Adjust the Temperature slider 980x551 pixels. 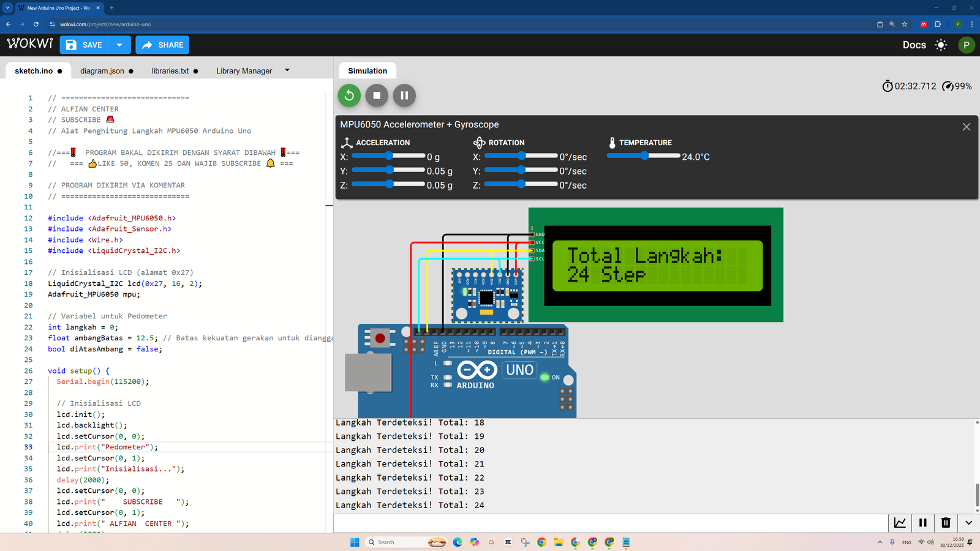tap(643, 156)
